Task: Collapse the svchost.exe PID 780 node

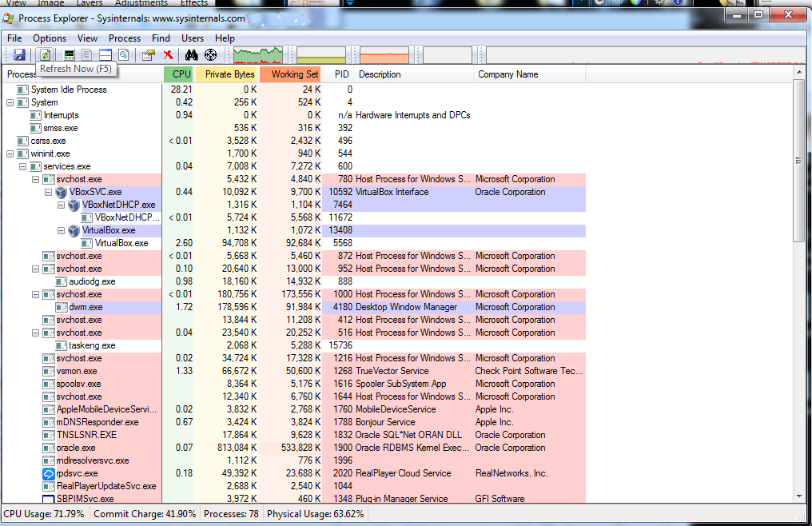Action: pos(36,179)
